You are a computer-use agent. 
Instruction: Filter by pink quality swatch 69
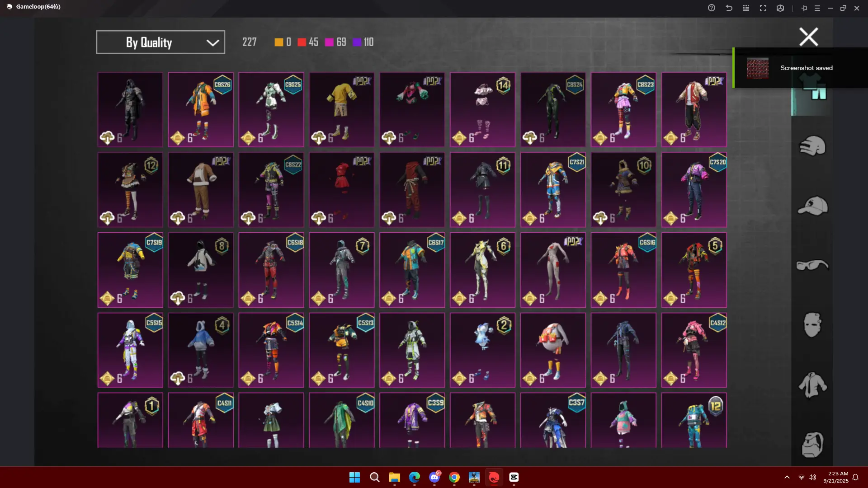329,42
